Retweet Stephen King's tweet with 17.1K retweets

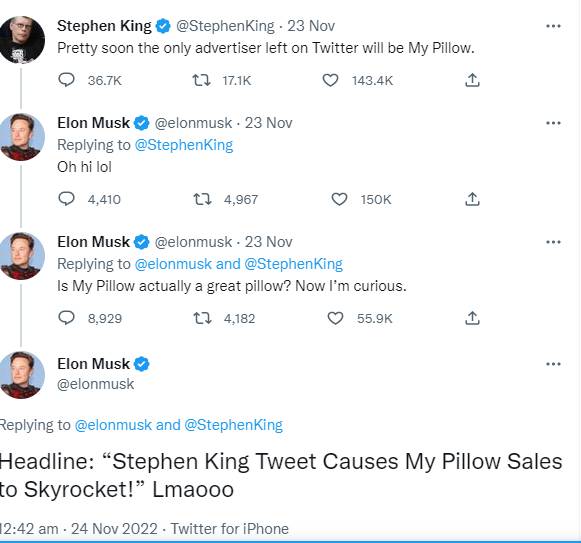pos(202,80)
